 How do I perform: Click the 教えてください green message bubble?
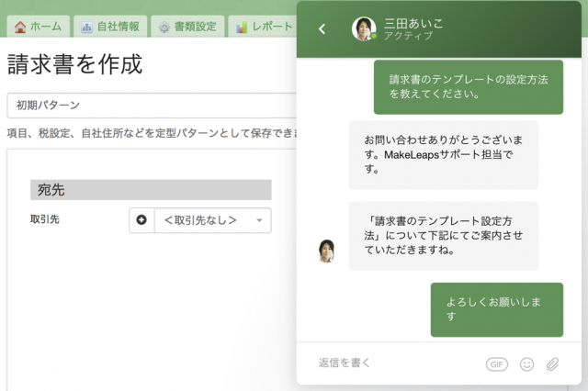[x=468, y=87]
